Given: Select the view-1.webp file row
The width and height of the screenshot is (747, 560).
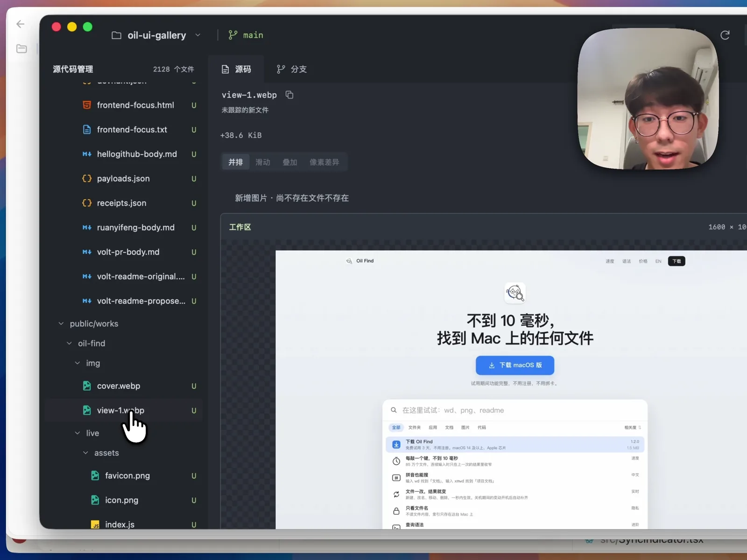Looking at the screenshot, I should [124, 411].
